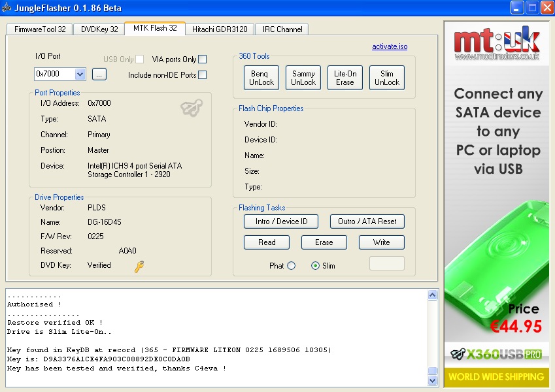
Task: Click the F/W Rev value 0225
Action: [95, 237]
